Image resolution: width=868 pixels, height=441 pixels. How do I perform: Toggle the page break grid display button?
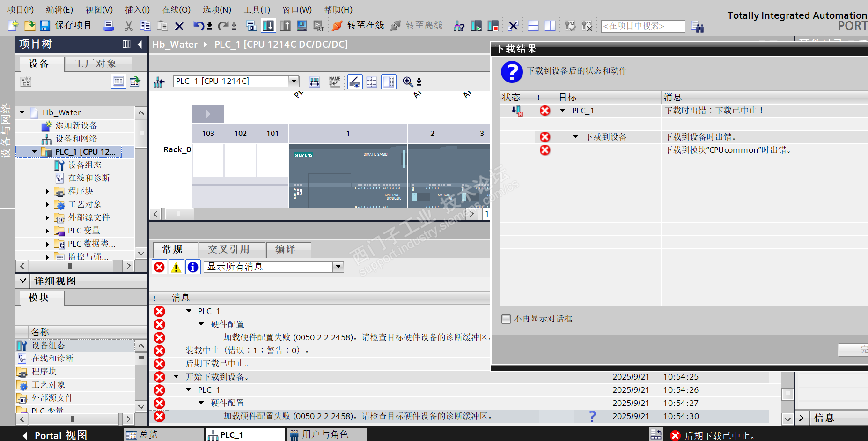point(372,82)
